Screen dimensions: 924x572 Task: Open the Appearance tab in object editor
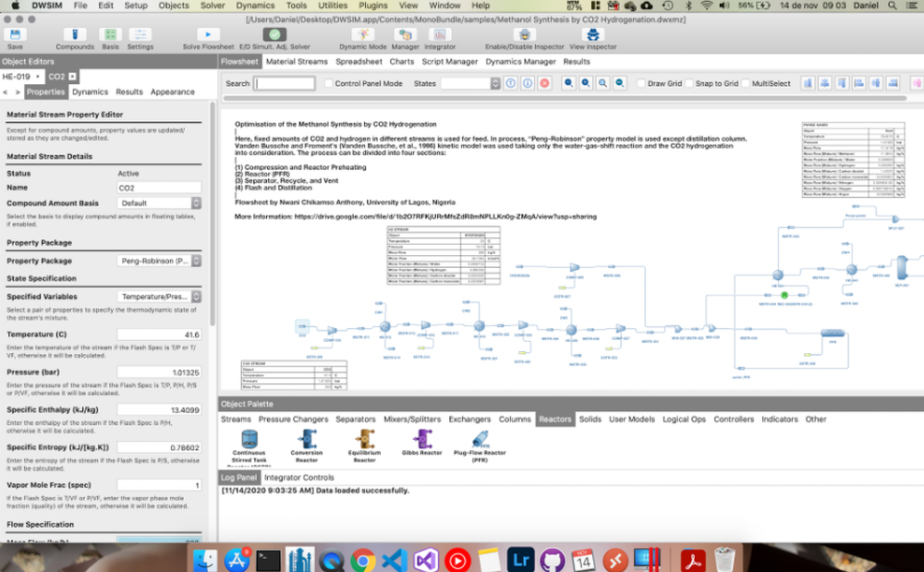coord(173,91)
